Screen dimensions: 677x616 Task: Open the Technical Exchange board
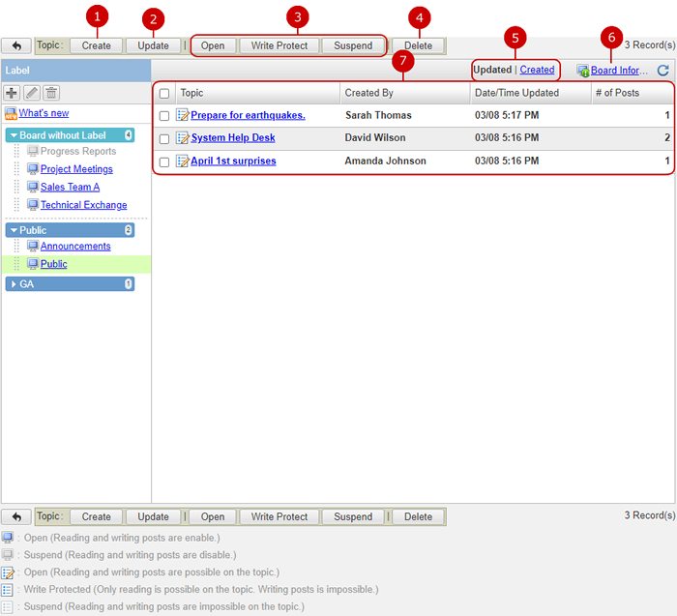(84, 205)
